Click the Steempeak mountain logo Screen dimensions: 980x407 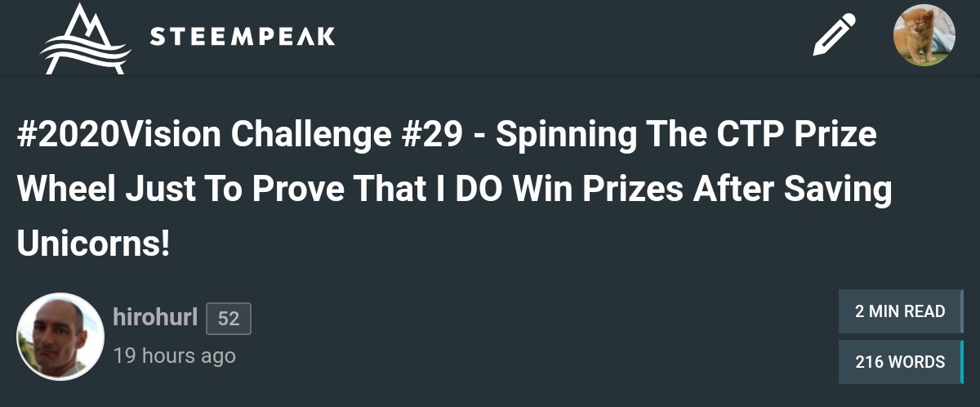point(85,39)
